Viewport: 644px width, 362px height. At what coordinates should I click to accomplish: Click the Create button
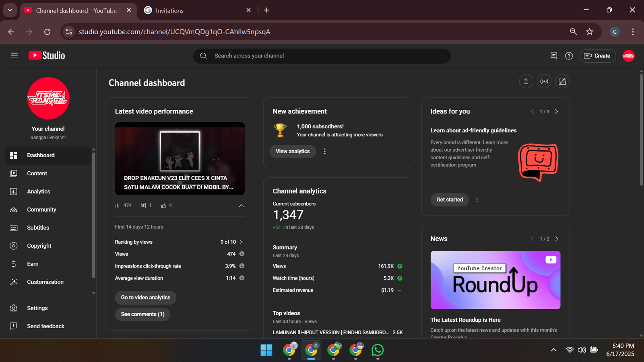point(597,56)
